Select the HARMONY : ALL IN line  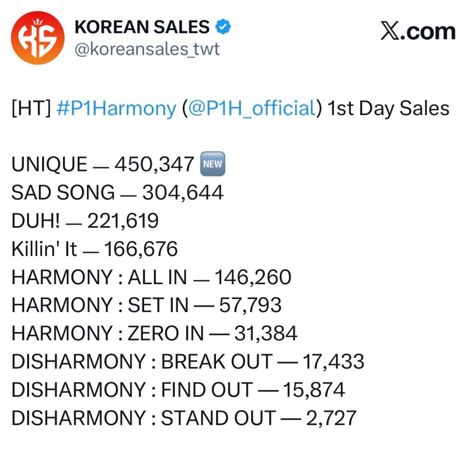pyautogui.click(x=151, y=277)
